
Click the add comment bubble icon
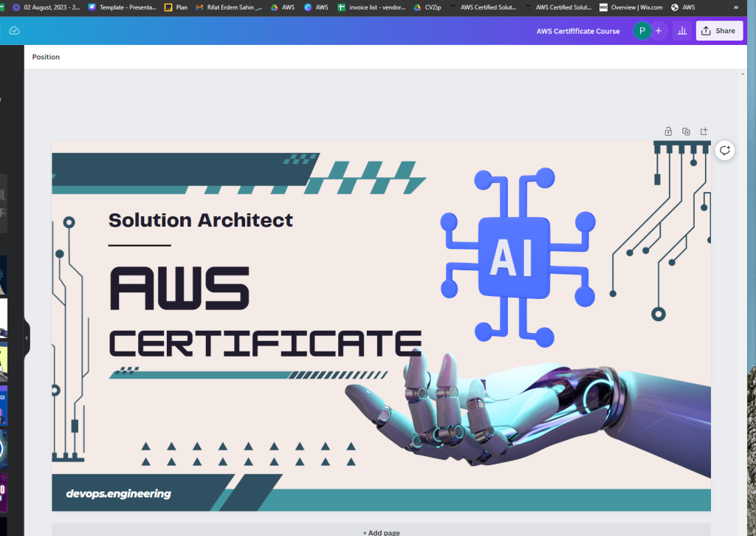pyautogui.click(x=725, y=151)
